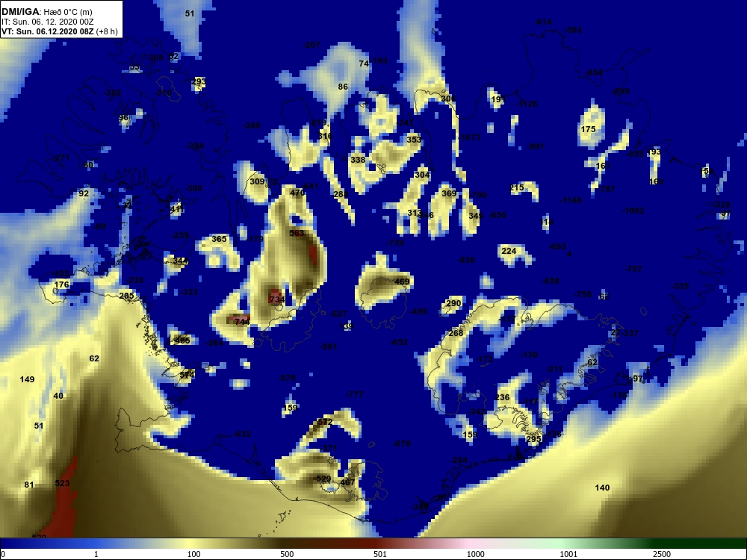This screenshot has height=560, width=747.
Task: Click the 309 value on the map
Action: click(257, 182)
